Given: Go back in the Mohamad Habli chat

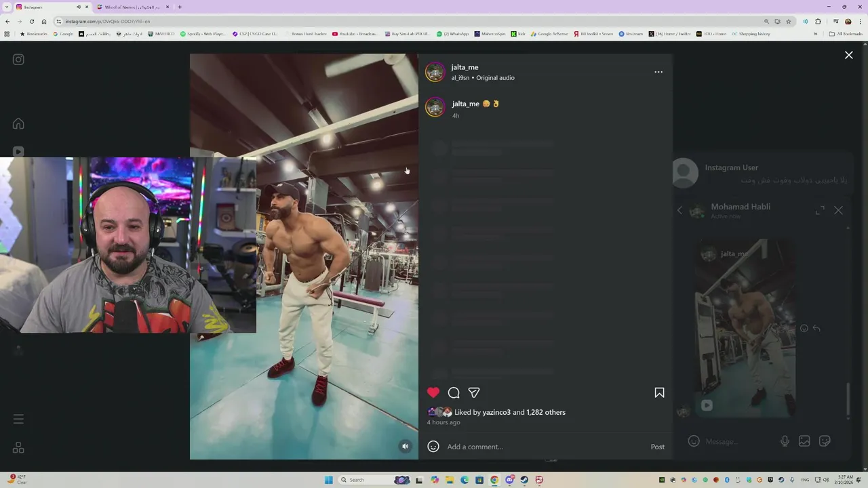Looking at the screenshot, I should click(x=680, y=210).
